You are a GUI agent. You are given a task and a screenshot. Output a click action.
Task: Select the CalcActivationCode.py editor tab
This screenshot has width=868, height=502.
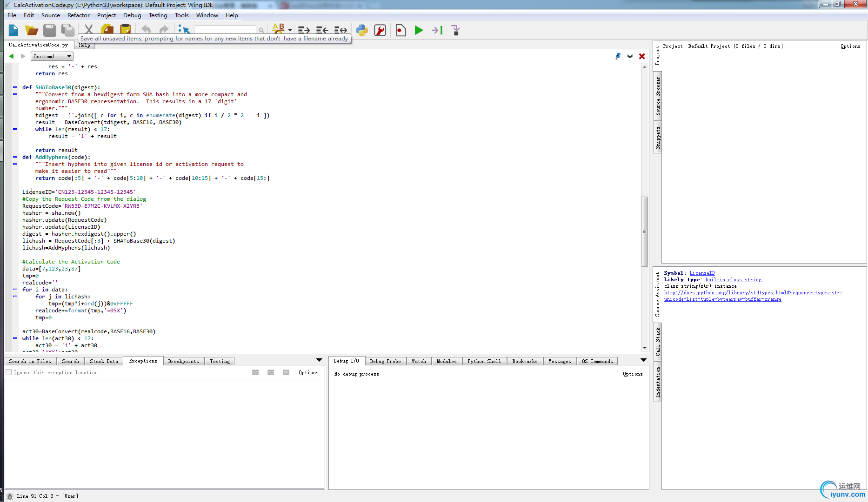[39, 45]
